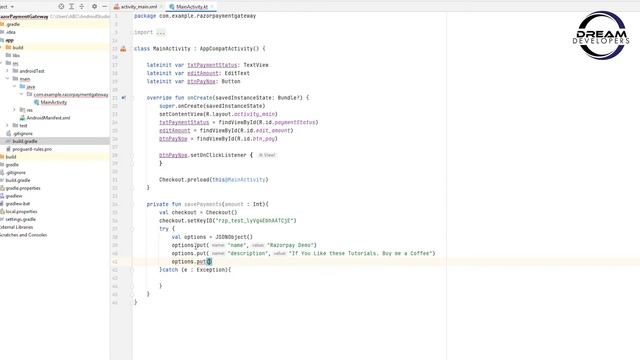640x360 pixels.
Task: Click the Expand All icon in Project panel
Action: coord(71,7)
